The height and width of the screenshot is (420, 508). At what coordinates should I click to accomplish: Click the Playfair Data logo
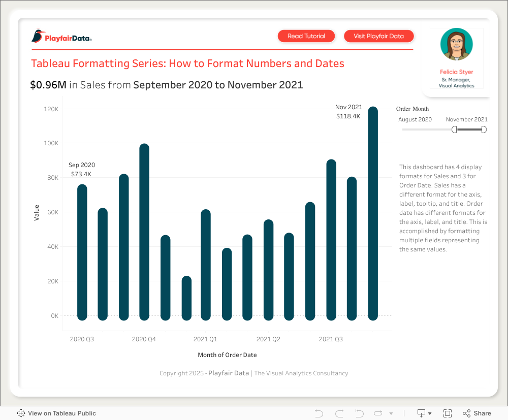[61, 37]
